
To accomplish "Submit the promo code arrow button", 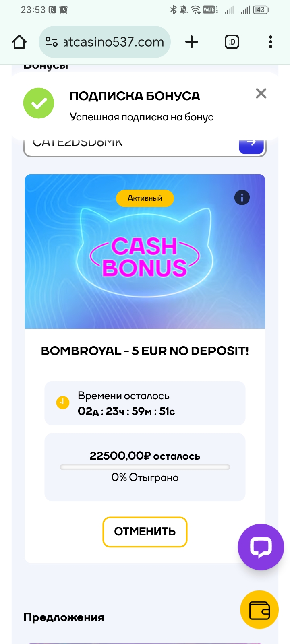I will pos(251,145).
